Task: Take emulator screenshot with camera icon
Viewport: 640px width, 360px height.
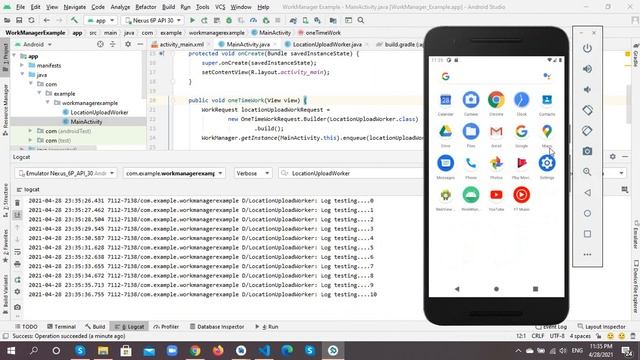Action: point(587,151)
